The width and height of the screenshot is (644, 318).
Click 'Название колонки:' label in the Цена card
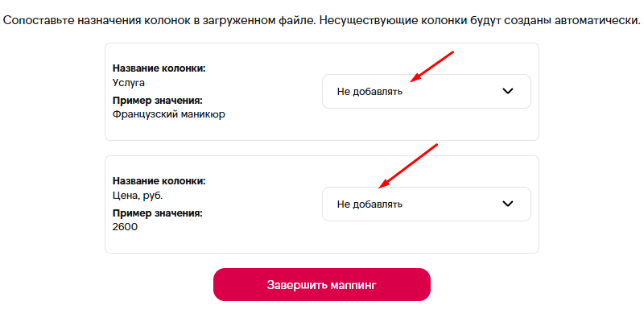tap(159, 181)
